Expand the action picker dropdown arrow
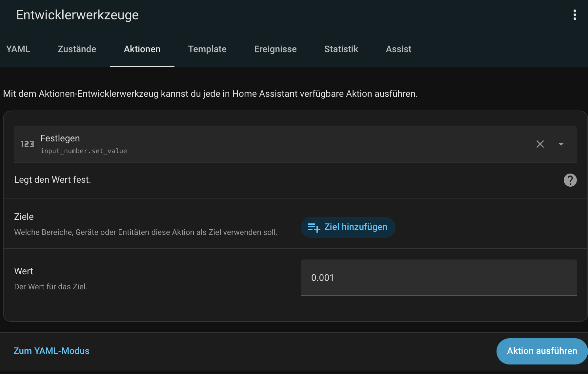Viewport: 588px width, 374px height. coord(561,144)
